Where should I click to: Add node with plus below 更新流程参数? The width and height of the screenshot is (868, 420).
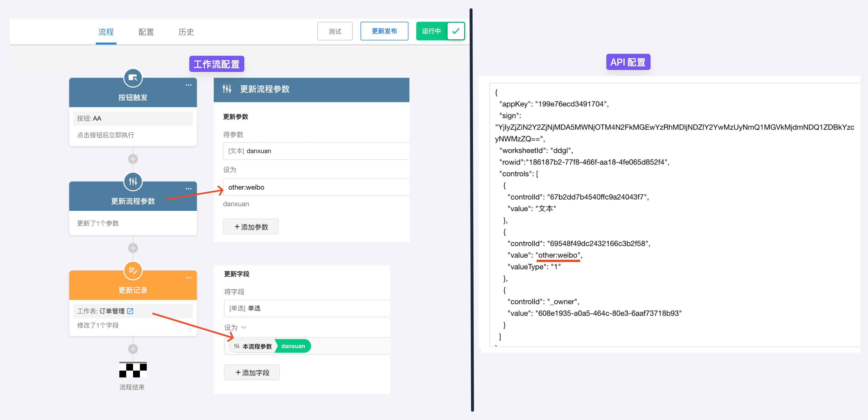pos(133,248)
